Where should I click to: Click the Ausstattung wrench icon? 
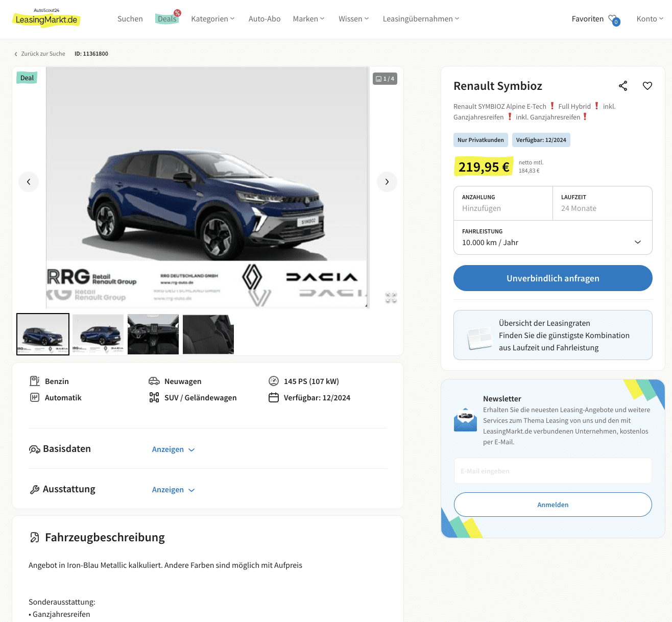(35, 490)
